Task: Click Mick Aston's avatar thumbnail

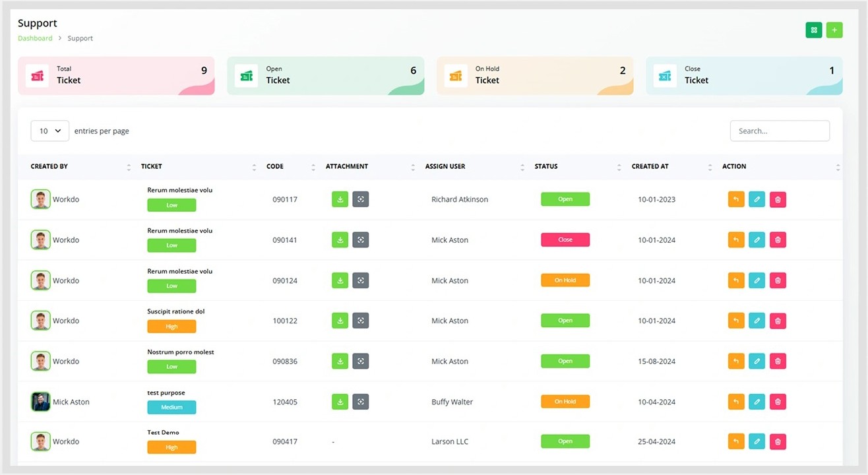Action: tap(41, 402)
